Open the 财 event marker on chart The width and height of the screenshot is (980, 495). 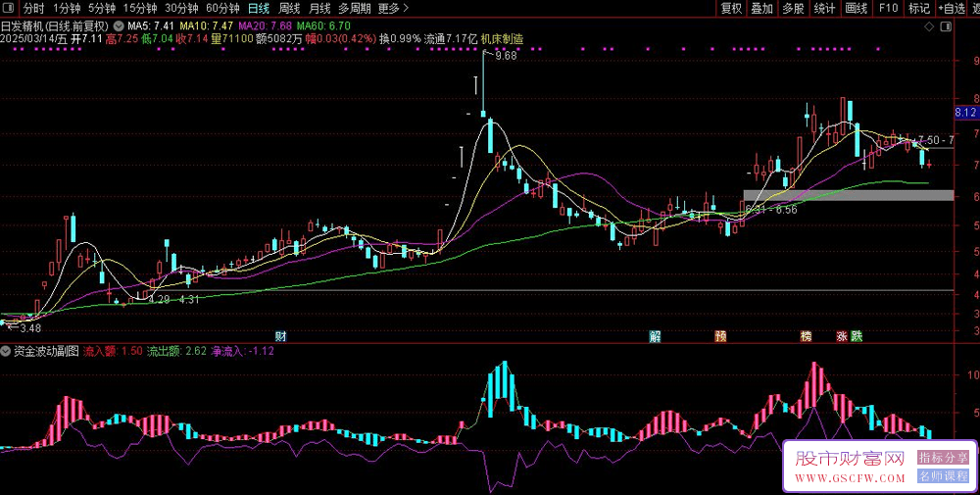click(x=280, y=336)
